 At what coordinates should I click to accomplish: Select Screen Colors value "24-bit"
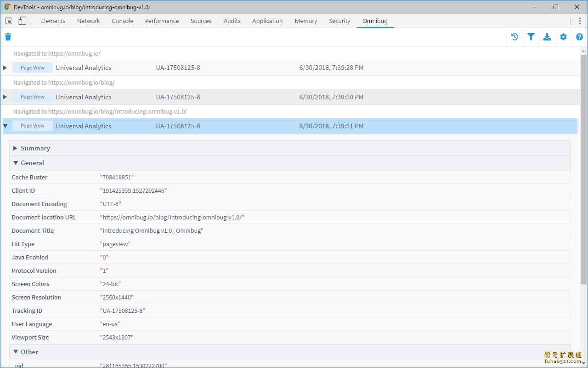pos(111,284)
